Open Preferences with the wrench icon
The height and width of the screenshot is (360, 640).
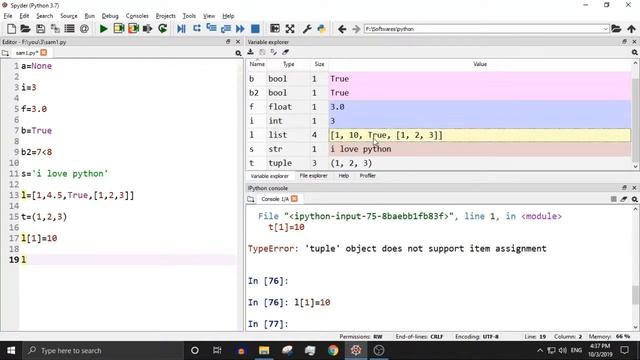pyautogui.click(x=307, y=29)
